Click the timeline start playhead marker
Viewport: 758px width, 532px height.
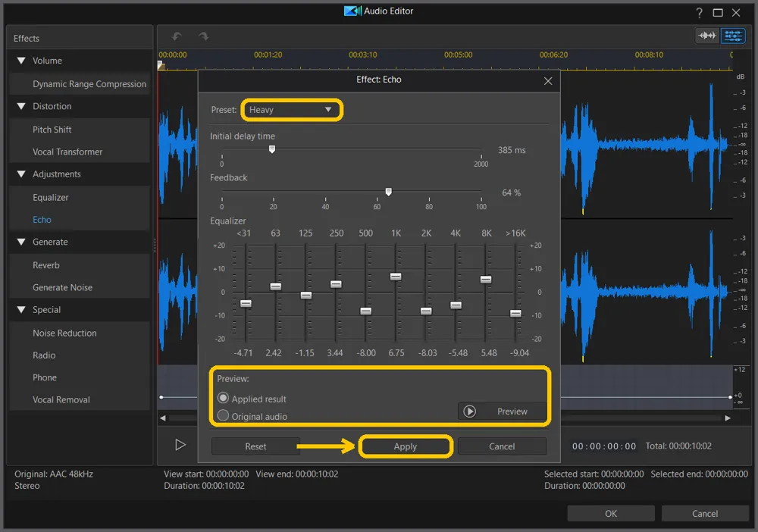[161, 65]
